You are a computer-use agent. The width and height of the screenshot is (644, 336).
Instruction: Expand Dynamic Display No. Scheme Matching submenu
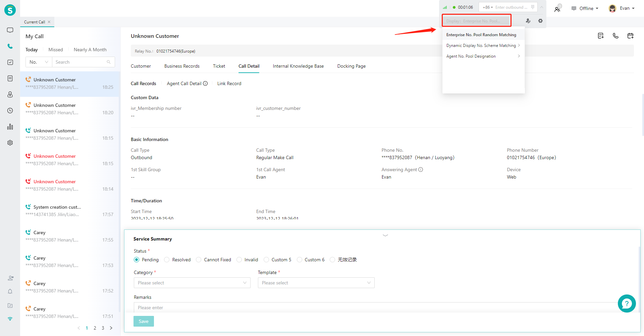pyautogui.click(x=483, y=46)
